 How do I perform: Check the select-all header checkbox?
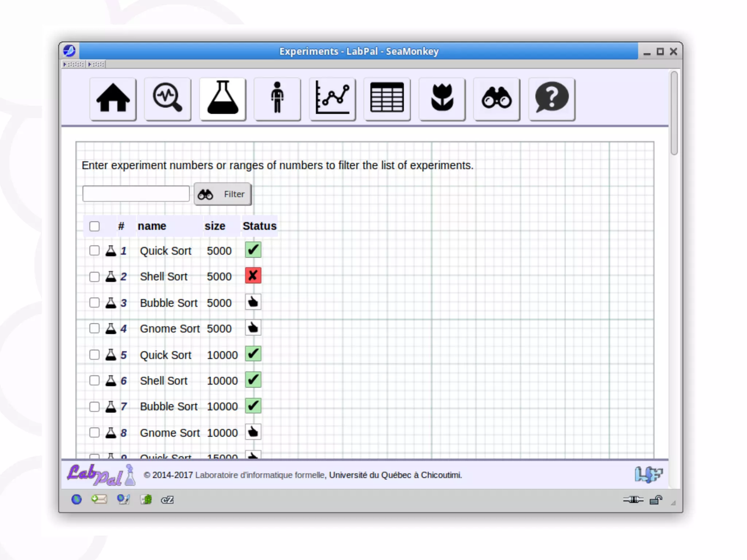94,226
